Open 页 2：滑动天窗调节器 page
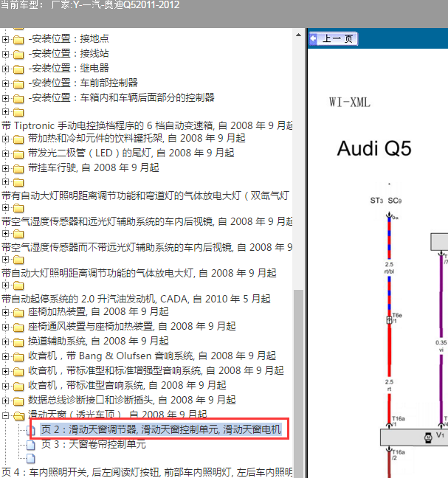Image resolution: width=448 pixels, height=478 pixels. pos(161,430)
